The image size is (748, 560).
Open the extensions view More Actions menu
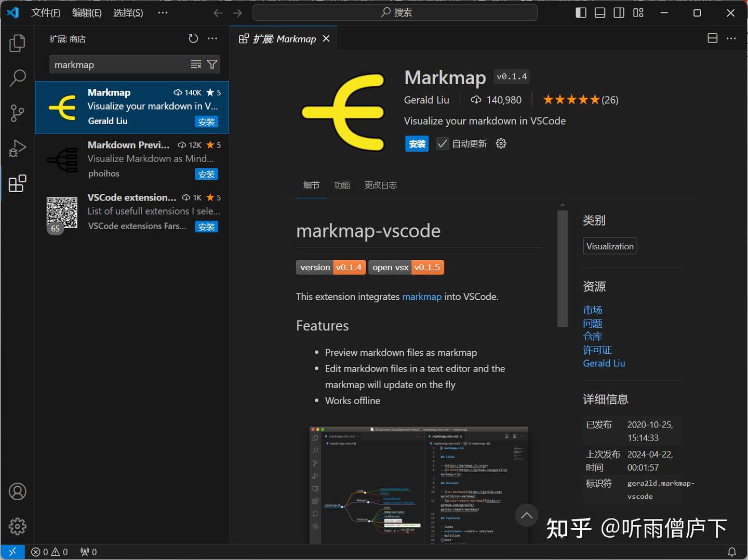click(212, 38)
